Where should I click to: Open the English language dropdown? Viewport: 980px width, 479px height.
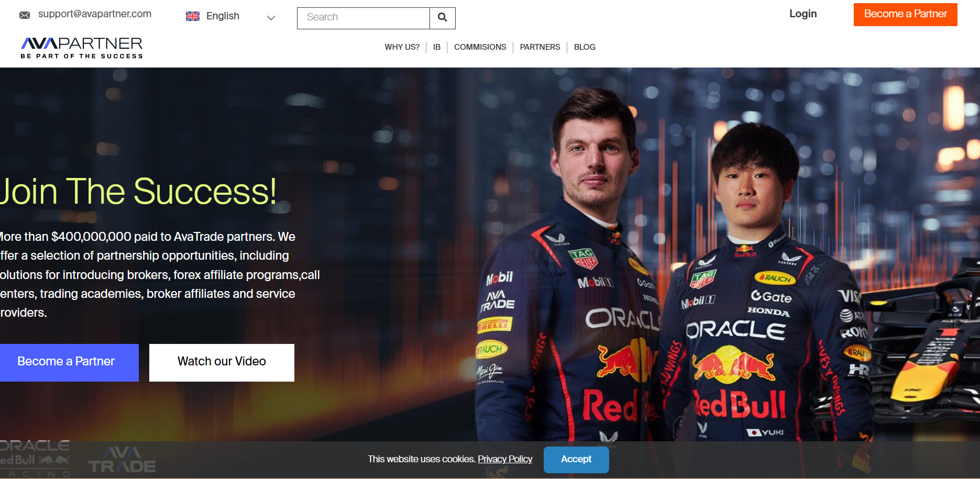tap(230, 16)
